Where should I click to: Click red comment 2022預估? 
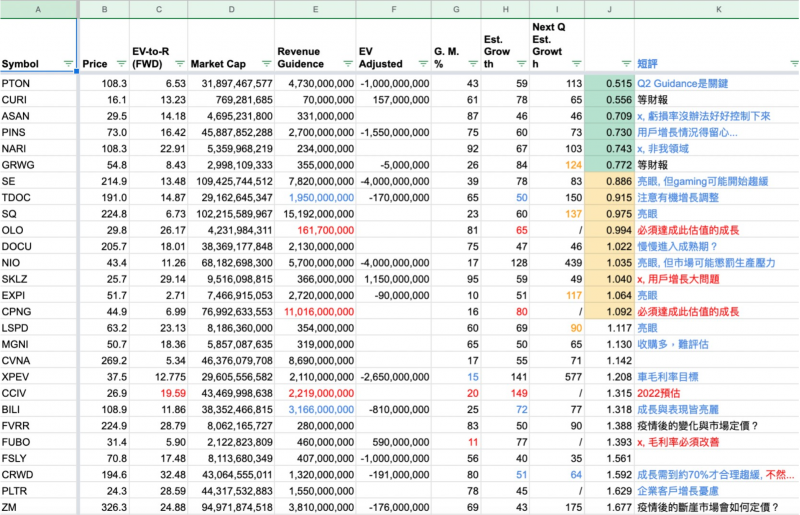659,393
